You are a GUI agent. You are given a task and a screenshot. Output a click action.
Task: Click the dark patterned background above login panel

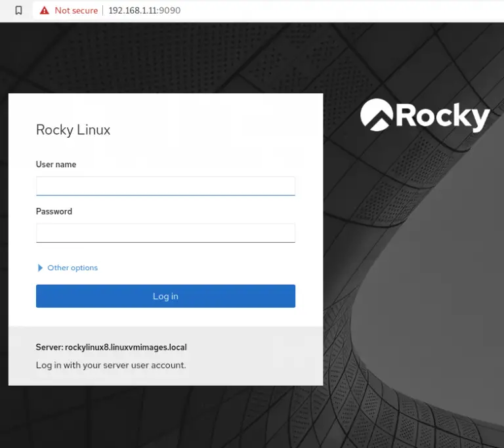[x=164, y=59]
